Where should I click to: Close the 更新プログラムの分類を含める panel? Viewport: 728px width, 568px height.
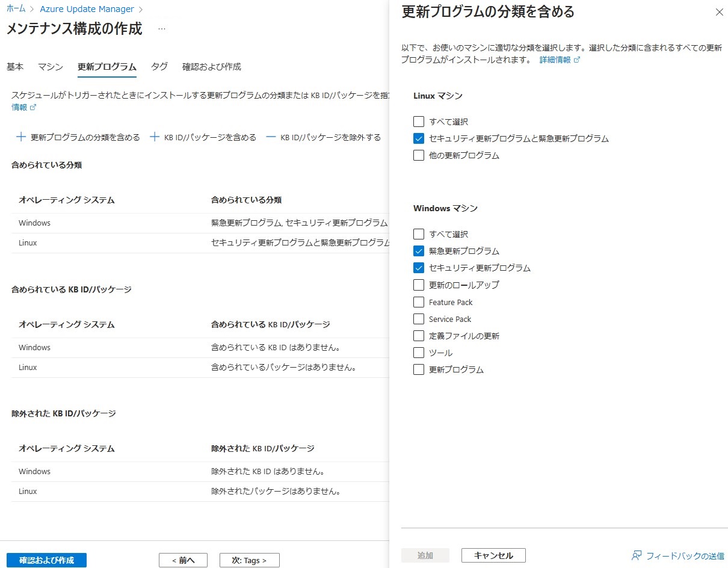pyautogui.click(x=720, y=11)
